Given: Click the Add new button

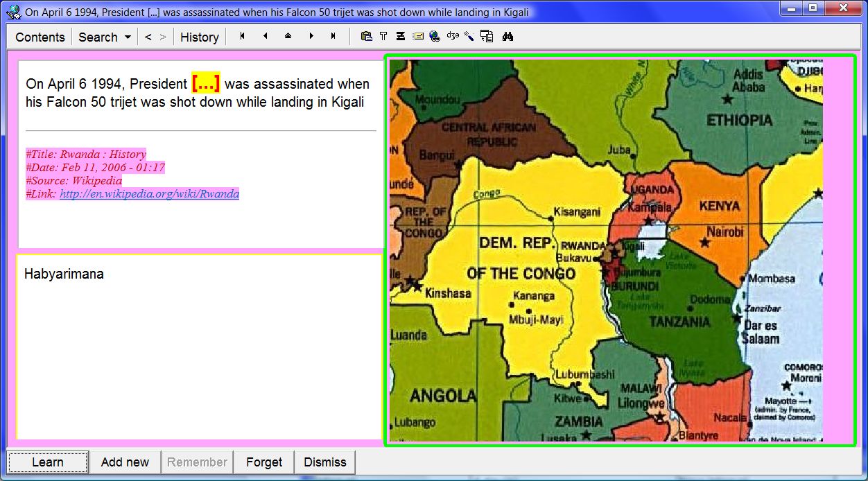Looking at the screenshot, I should pyautogui.click(x=125, y=462).
